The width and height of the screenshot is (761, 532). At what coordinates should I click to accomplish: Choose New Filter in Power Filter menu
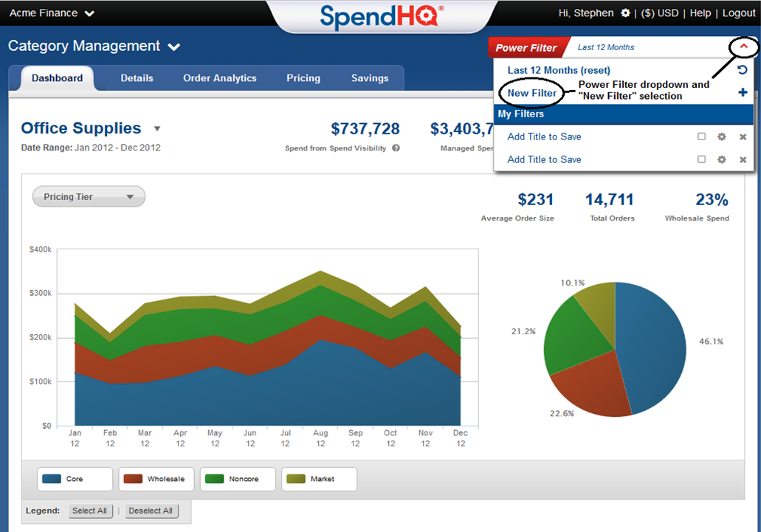click(x=532, y=93)
